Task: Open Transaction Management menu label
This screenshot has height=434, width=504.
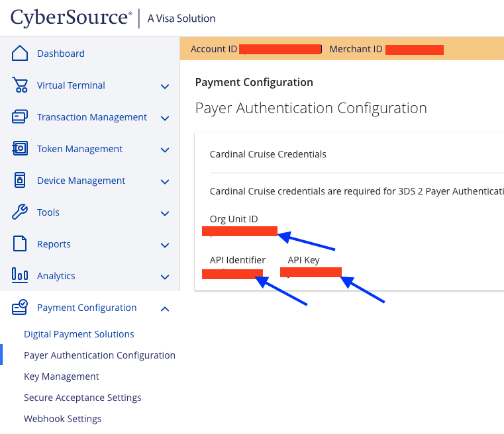Action: point(92,117)
